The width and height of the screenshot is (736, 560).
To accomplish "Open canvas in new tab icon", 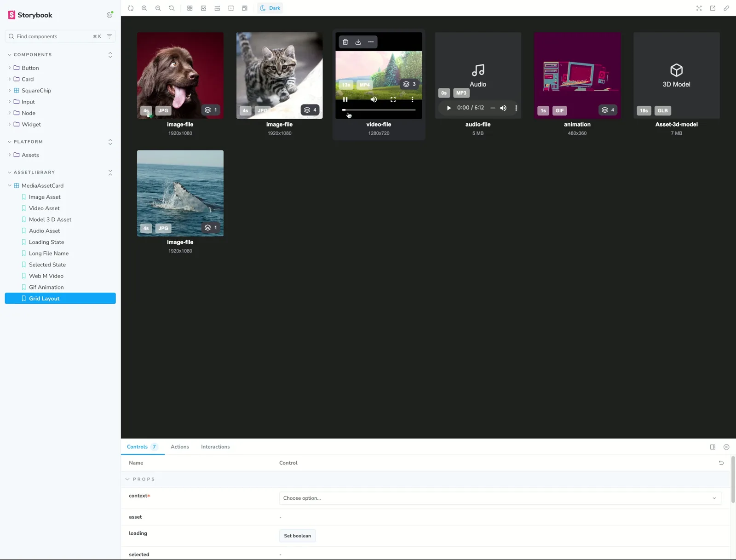I will 713,8.
